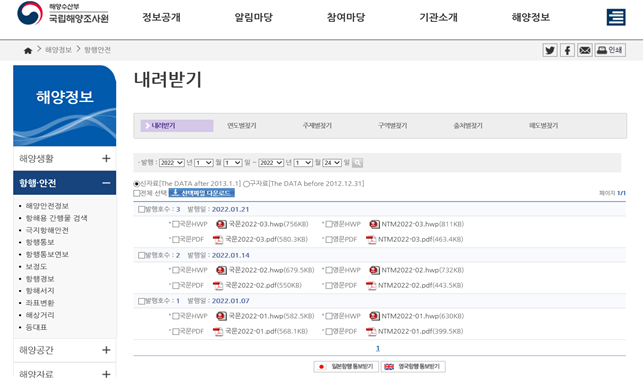Viewport: 643px width, 378px height.
Task: Expand the 해양생활 sidebar section
Action: [x=106, y=158]
